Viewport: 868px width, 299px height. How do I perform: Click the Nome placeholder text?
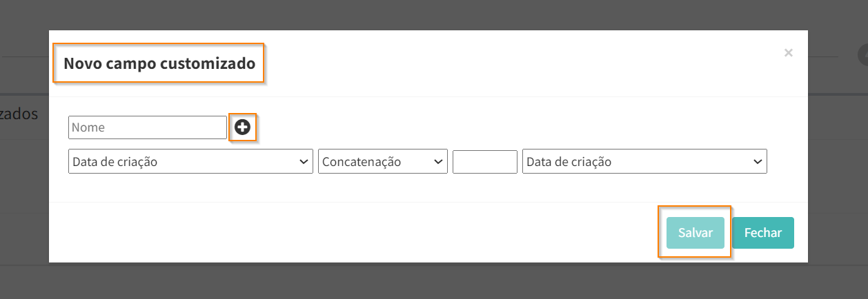(88, 127)
